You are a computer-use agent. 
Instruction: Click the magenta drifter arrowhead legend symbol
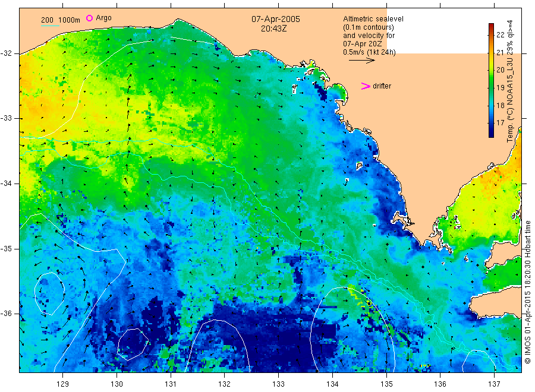(x=366, y=86)
